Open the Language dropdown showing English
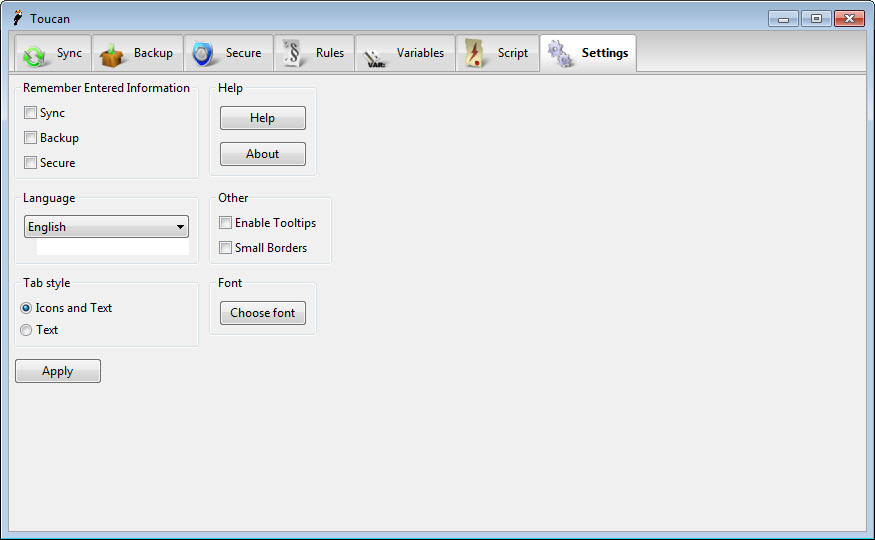Image resolution: width=875 pixels, height=540 pixels. [106, 226]
